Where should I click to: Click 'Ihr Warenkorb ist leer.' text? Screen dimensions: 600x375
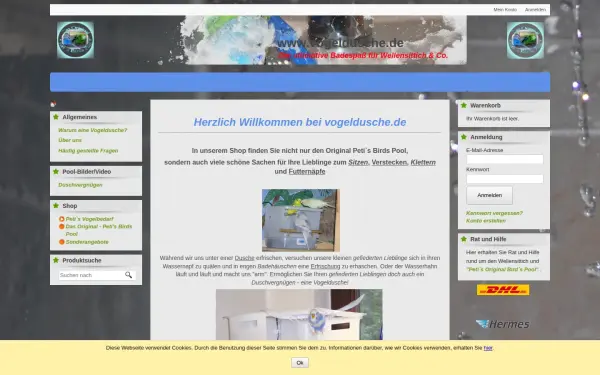(x=492, y=119)
